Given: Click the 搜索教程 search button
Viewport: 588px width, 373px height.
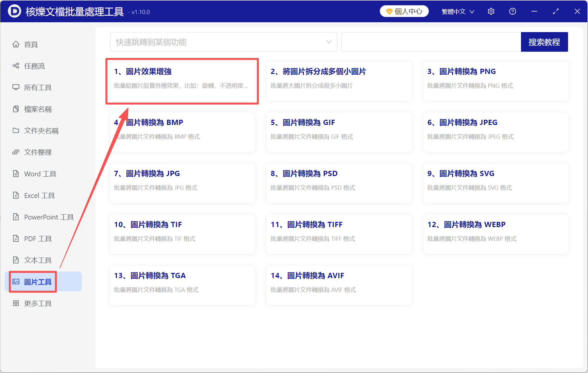Looking at the screenshot, I should (x=544, y=42).
